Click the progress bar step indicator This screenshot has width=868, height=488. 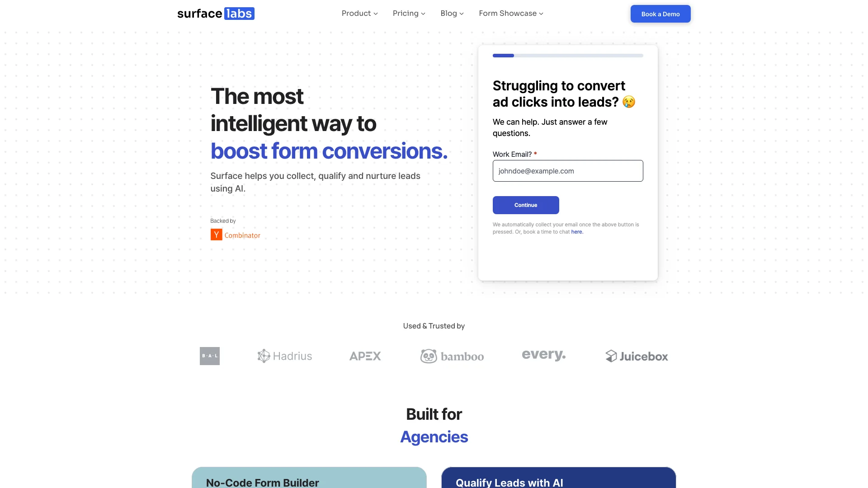click(x=503, y=56)
